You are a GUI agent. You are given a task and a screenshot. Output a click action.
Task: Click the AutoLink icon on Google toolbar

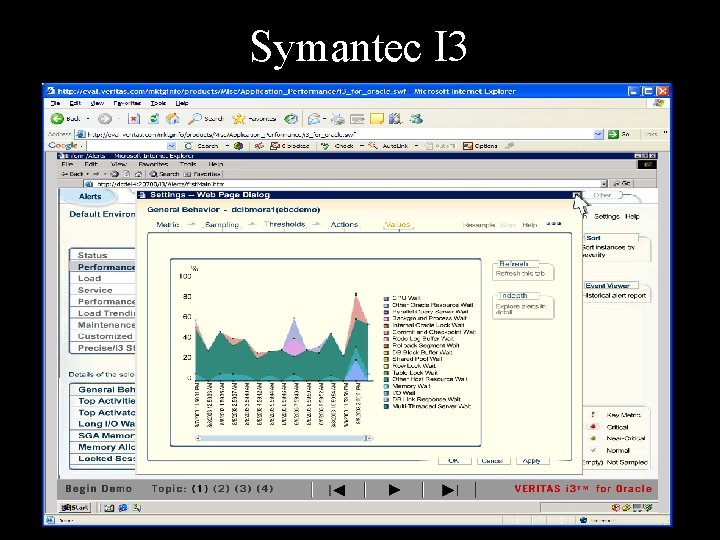click(x=373, y=146)
